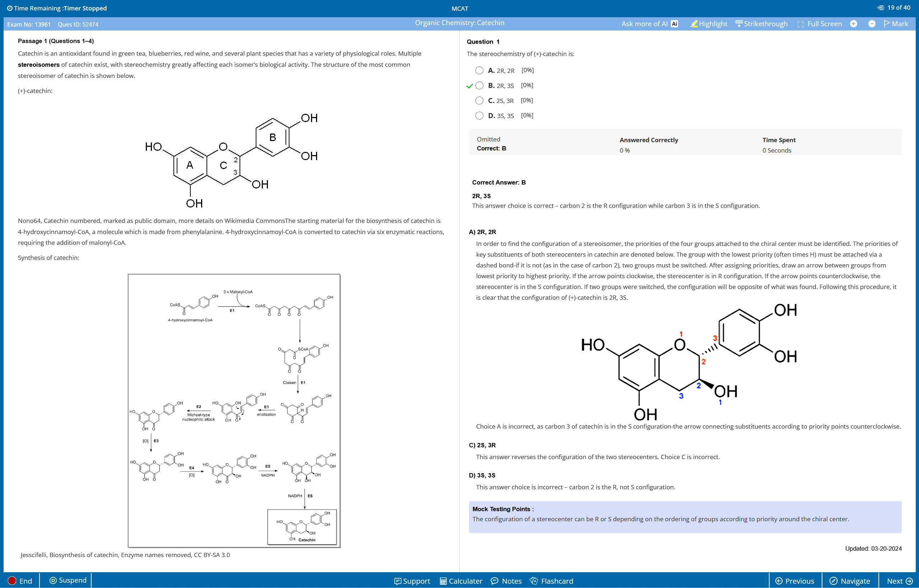Click the Time Spent label
The image size is (919, 588).
coord(779,140)
